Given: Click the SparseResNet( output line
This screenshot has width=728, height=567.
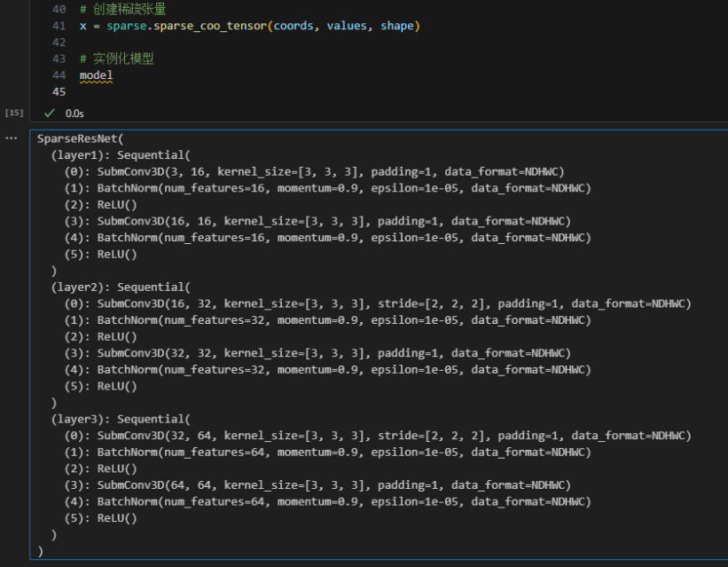Looking at the screenshot, I should pyautogui.click(x=81, y=138).
